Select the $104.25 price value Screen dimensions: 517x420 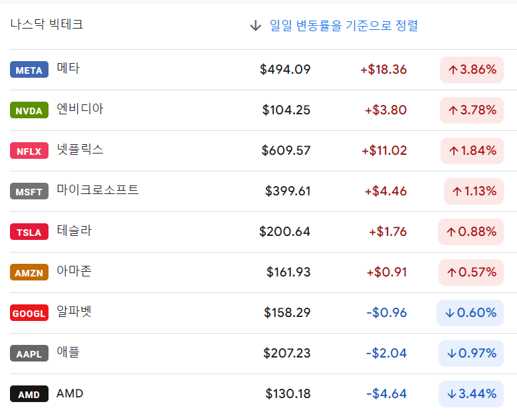pos(286,110)
